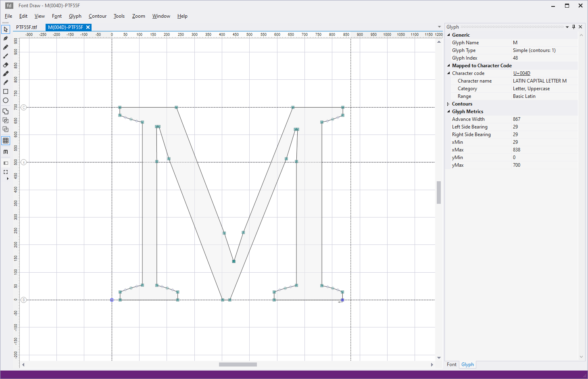Click the vertical canvas scrollbar thumb

(439, 193)
